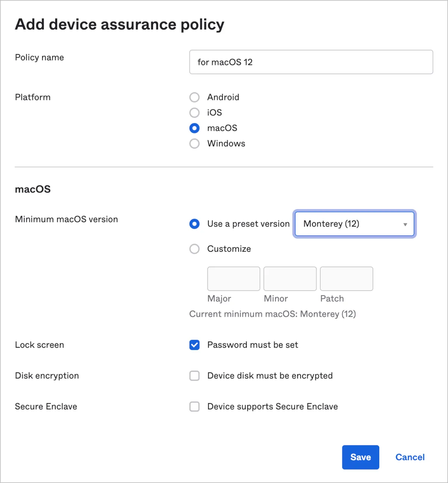Tick the 'Device supports Secure Enclave' checkbox
The width and height of the screenshot is (448, 483).
tap(195, 406)
